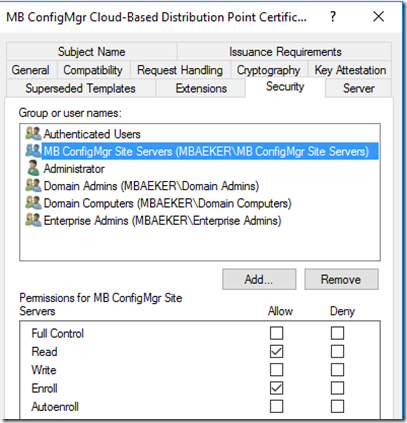Image resolution: width=407 pixels, height=423 pixels.
Task: Tick Deny for Full Control
Action: pyautogui.click(x=337, y=333)
